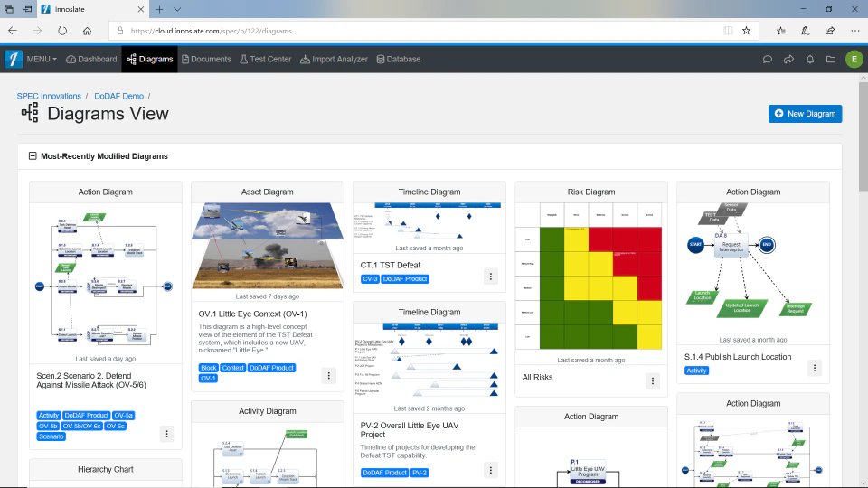Viewport: 868px width, 488px height.
Task: Open the tab list chevron
Action: pyautogui.click(x=177, y=9)
